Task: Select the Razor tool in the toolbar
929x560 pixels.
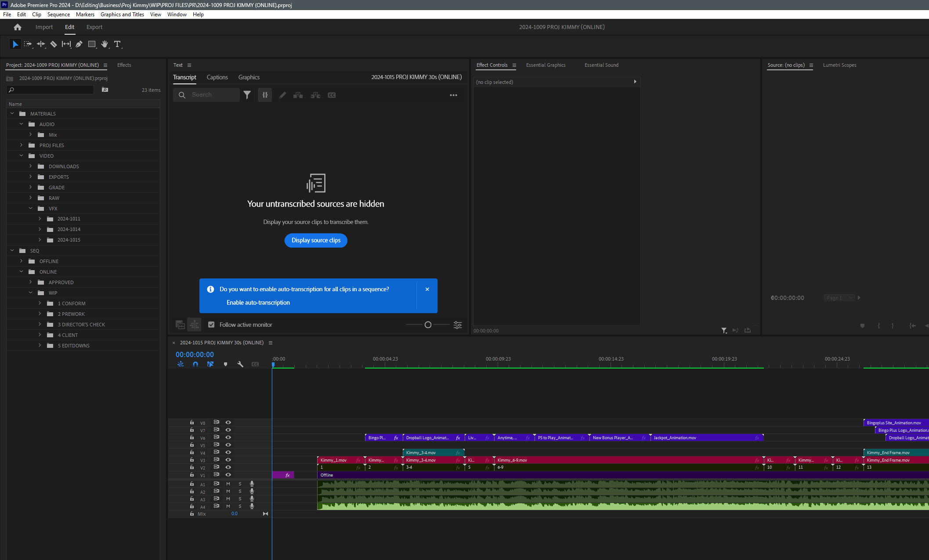Action: [54, 44]
